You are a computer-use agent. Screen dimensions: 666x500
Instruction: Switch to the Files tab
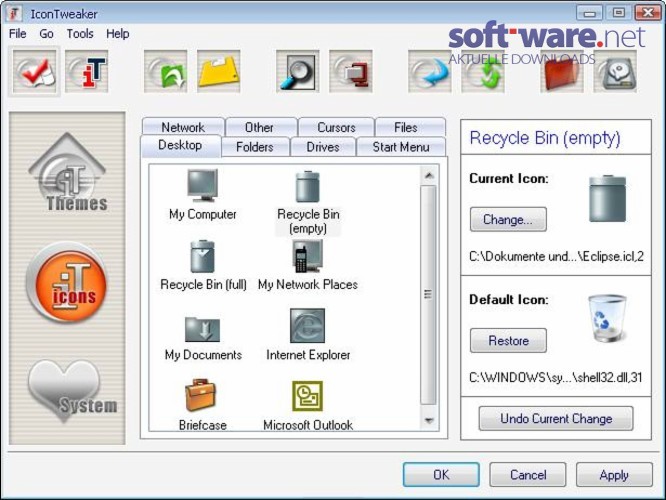406,127
